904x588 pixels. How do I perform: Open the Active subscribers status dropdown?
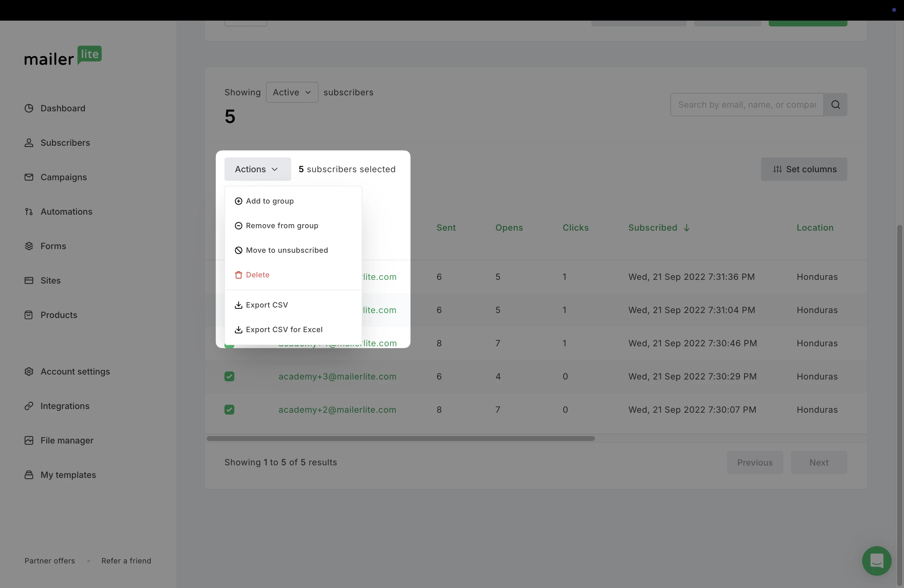click(x=292, y=92)
